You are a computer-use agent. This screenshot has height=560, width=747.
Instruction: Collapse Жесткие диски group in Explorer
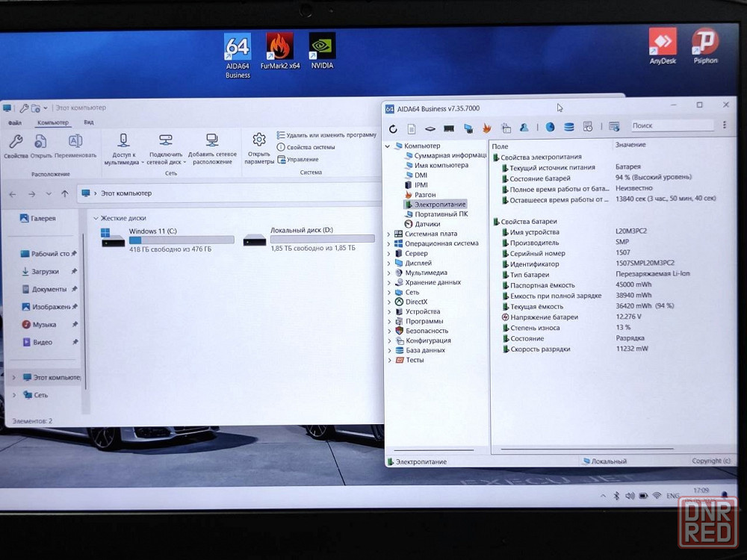point(96,218)
